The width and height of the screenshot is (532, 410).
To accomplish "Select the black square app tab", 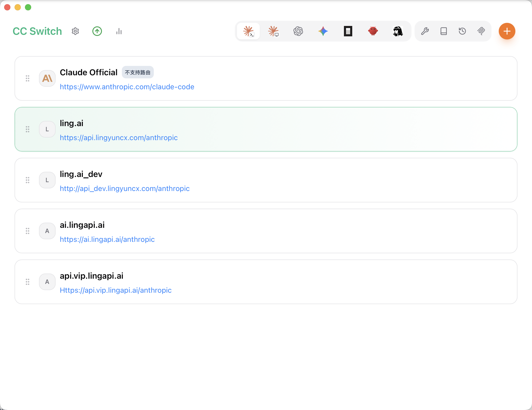I will click(x=348, y=31).
